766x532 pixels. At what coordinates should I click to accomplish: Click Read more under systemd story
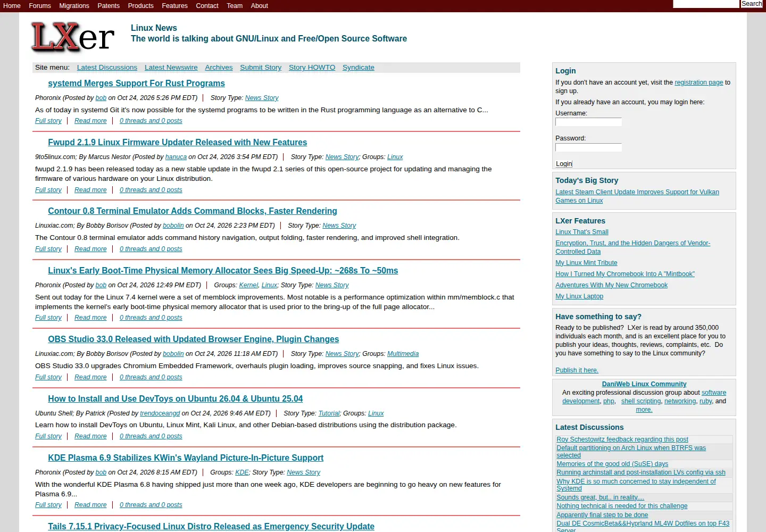[x=90, y=121]
